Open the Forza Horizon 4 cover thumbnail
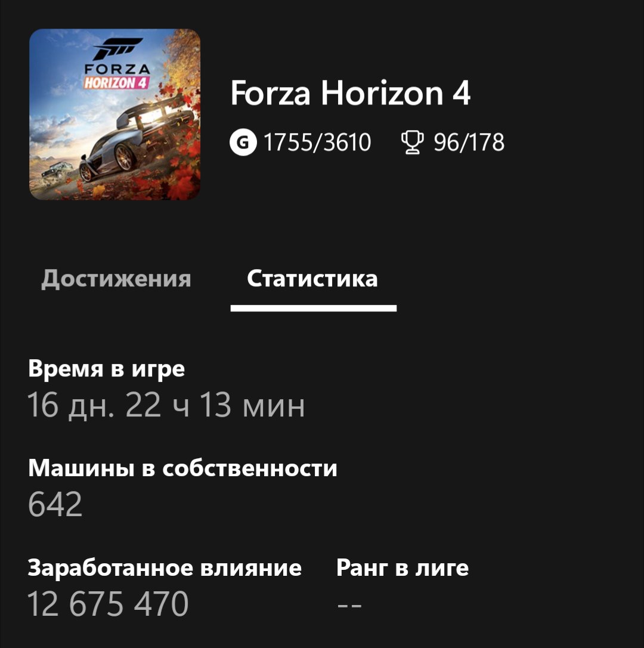This screenshot has width=644, height=648. point(115,115)
